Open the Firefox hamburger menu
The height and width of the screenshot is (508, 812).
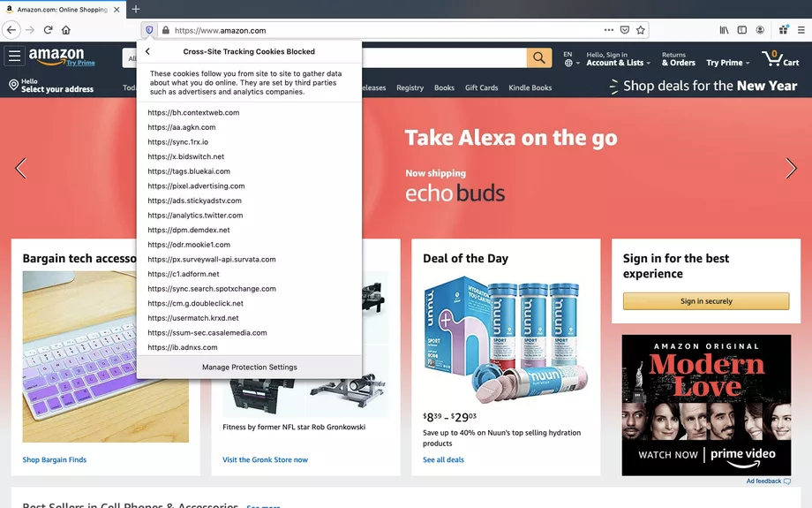coord(801,30)
